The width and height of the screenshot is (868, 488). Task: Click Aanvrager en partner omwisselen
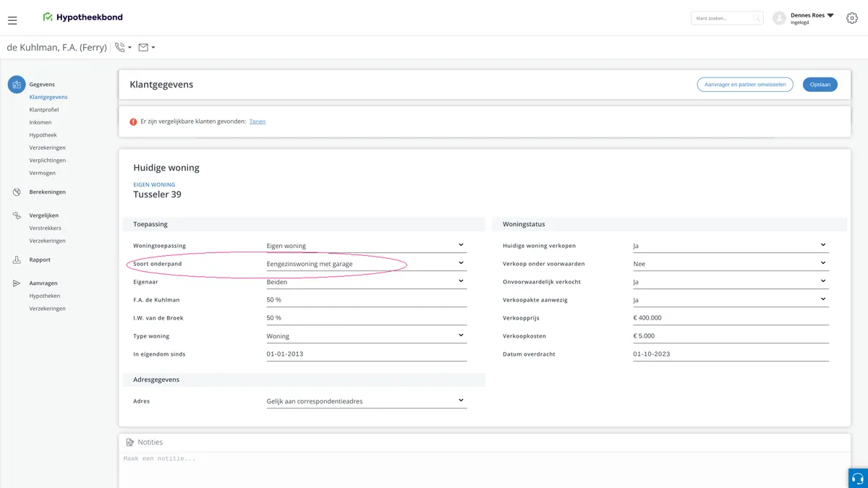(745, 85)
